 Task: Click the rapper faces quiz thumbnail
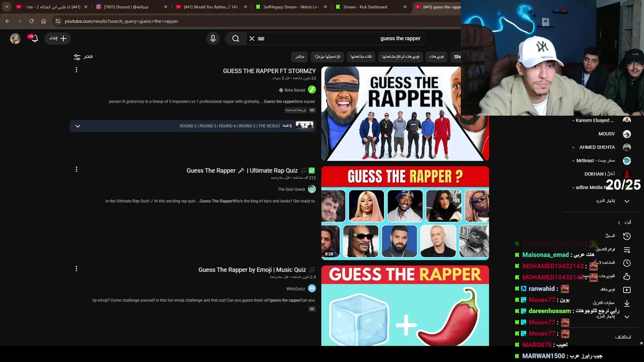point(405,213)
